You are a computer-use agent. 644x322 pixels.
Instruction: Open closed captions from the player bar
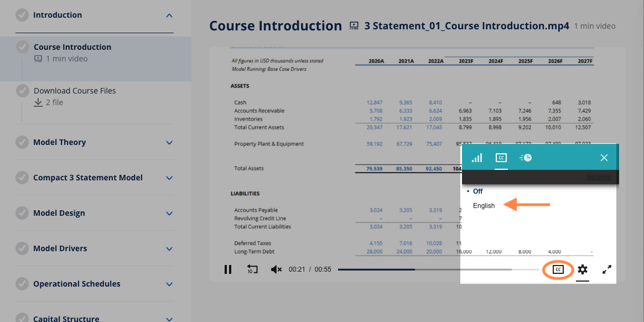click(558, 269)
